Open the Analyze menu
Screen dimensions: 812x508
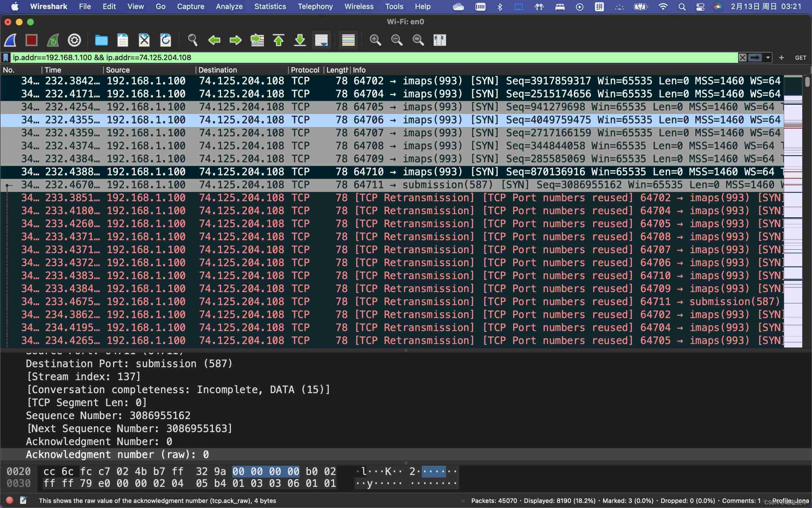229,6
